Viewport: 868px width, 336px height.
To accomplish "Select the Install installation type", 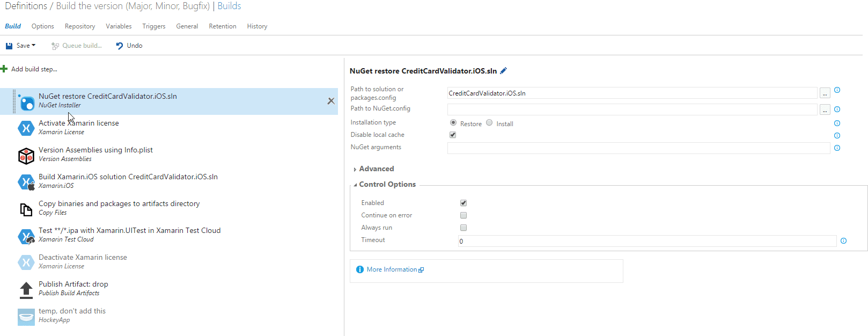I will click(489, 123).
